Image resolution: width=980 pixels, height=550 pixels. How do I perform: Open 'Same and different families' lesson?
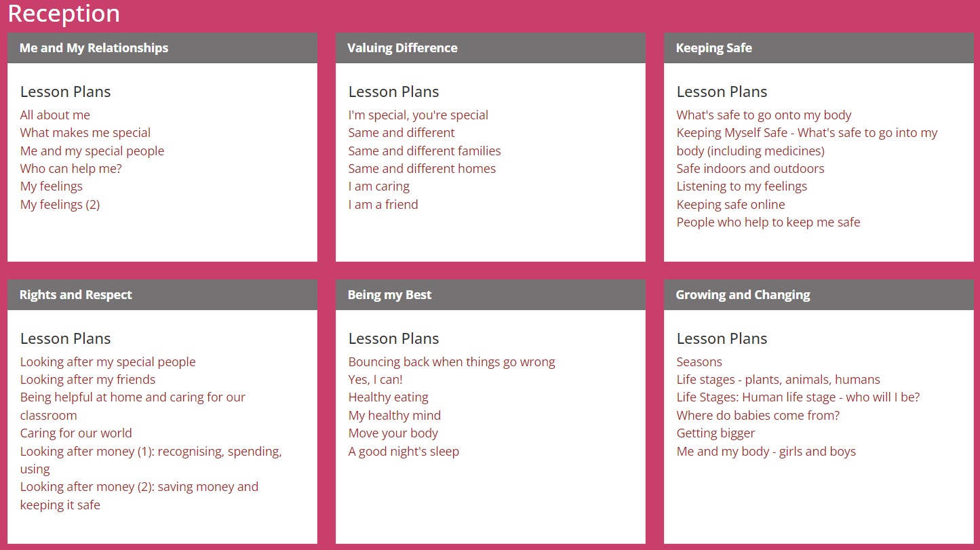tap(425, 151)
